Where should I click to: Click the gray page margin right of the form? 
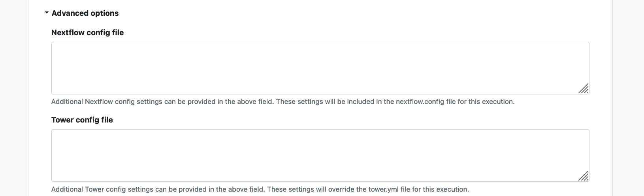pos(628,98)
